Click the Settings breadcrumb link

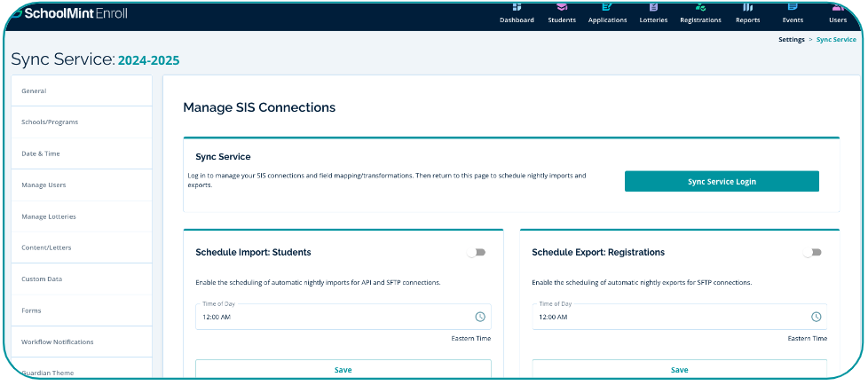point(791,40)
